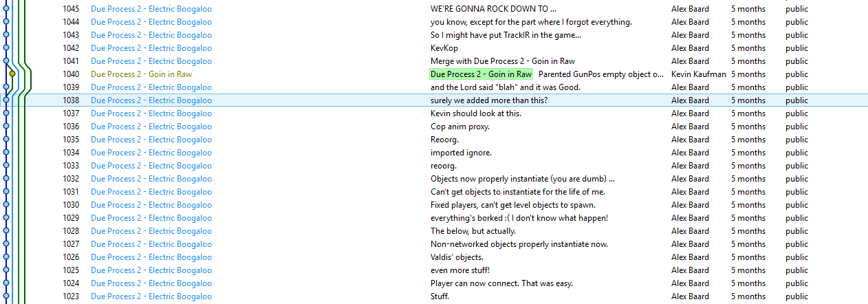Select the green 'Due Process 2 - Goin in Raw' branch label
This screenshot has height=304, width=868.
[481, 74]
